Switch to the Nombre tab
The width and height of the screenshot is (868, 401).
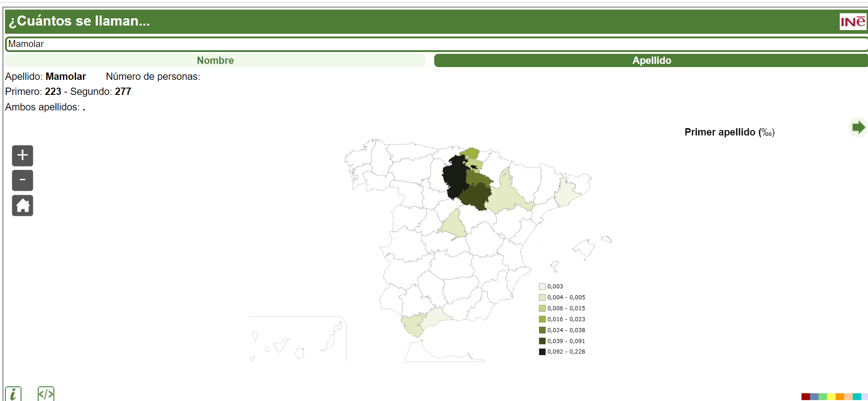point(215,60)
